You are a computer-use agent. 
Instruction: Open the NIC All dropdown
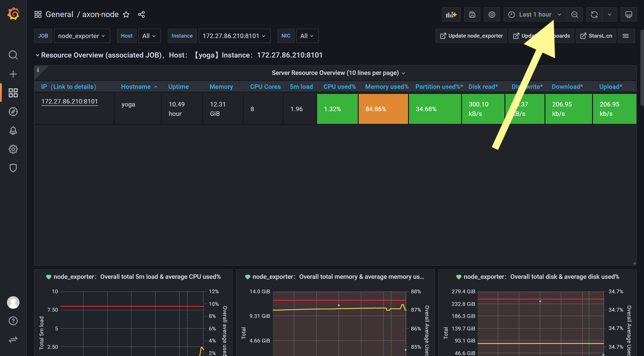[307, 36]
